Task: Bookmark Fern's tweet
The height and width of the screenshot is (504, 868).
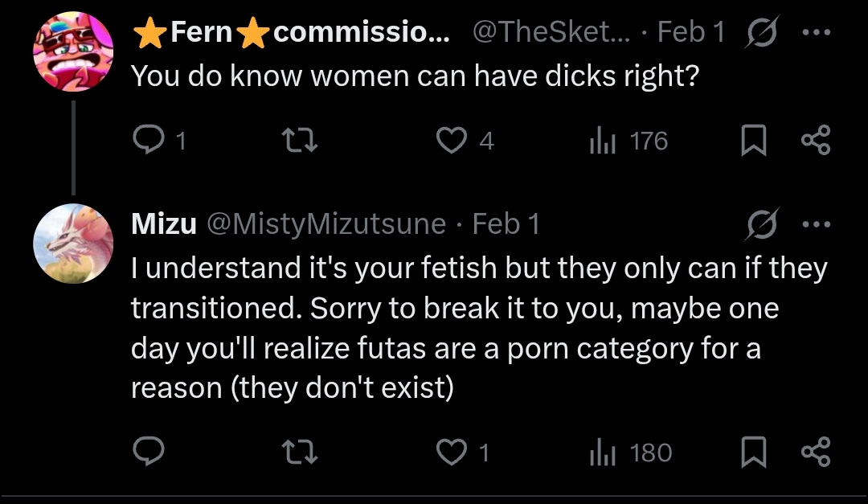Action: (752, 141)
